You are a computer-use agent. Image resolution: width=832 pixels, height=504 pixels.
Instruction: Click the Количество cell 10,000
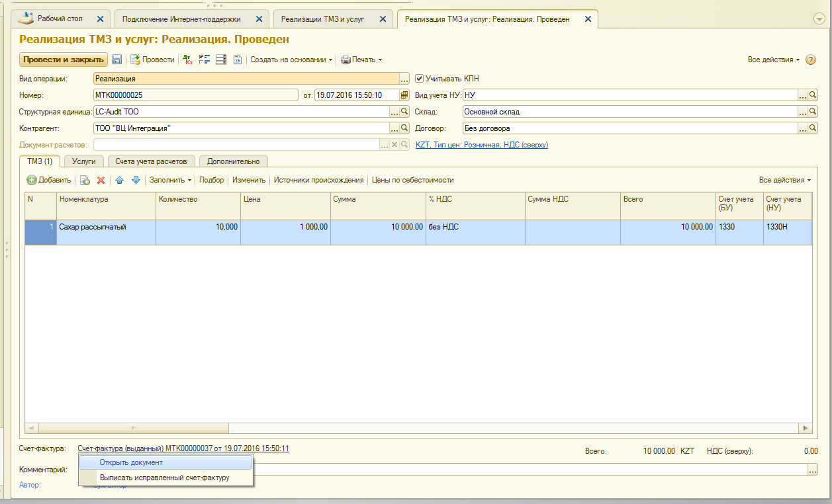(x=199, y=232)
